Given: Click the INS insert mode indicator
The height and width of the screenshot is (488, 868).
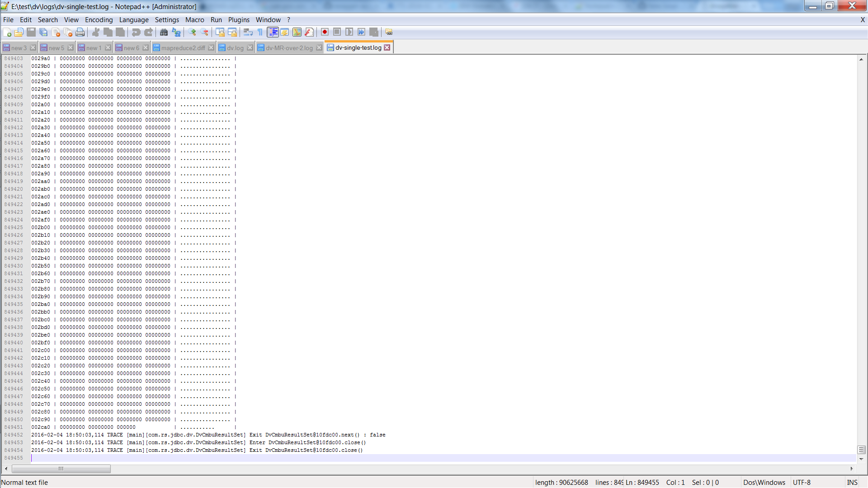Looking at the screenshot, I should [853, 483].
